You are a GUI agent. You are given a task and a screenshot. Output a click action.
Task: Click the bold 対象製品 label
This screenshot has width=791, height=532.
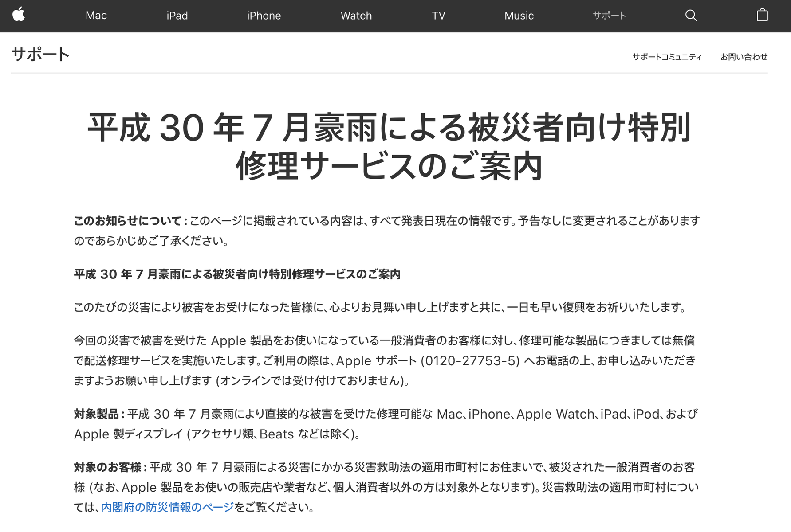(96, 414)
